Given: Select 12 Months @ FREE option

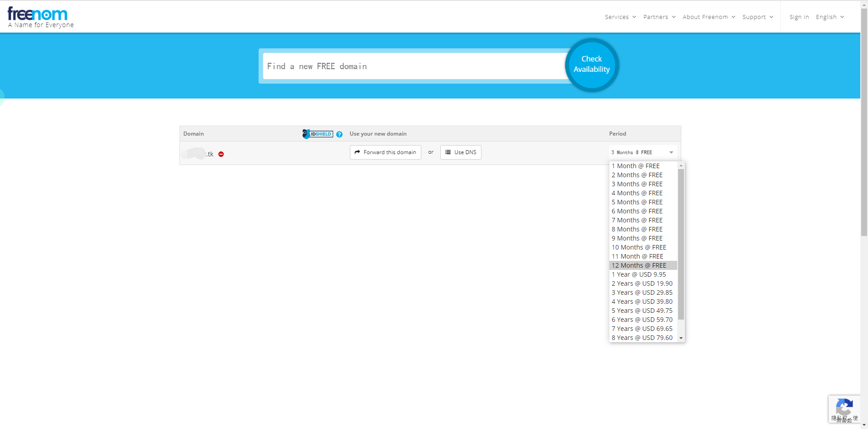Looking at the screenshot, I should [x=643, y=265].
